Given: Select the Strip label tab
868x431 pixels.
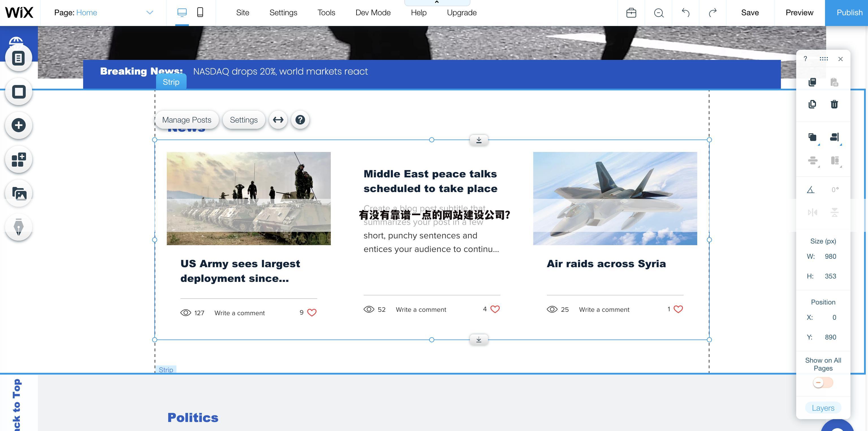Looking at the screenshot, I should (171, 82).
